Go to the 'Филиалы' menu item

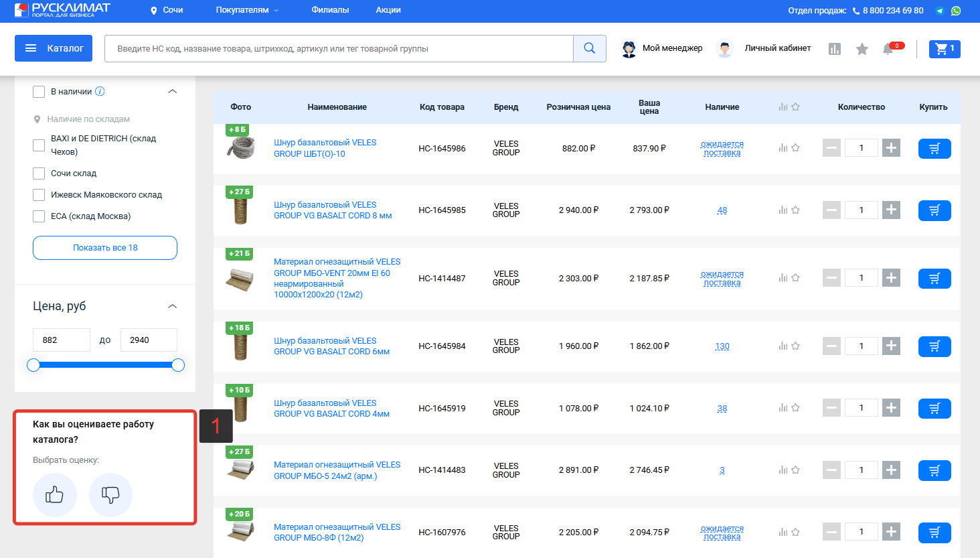pyautogui.click(x=330, y=10)
